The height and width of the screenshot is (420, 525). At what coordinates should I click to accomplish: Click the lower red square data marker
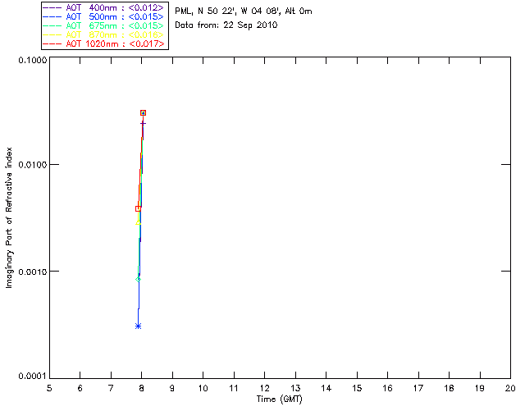[138, 208]
